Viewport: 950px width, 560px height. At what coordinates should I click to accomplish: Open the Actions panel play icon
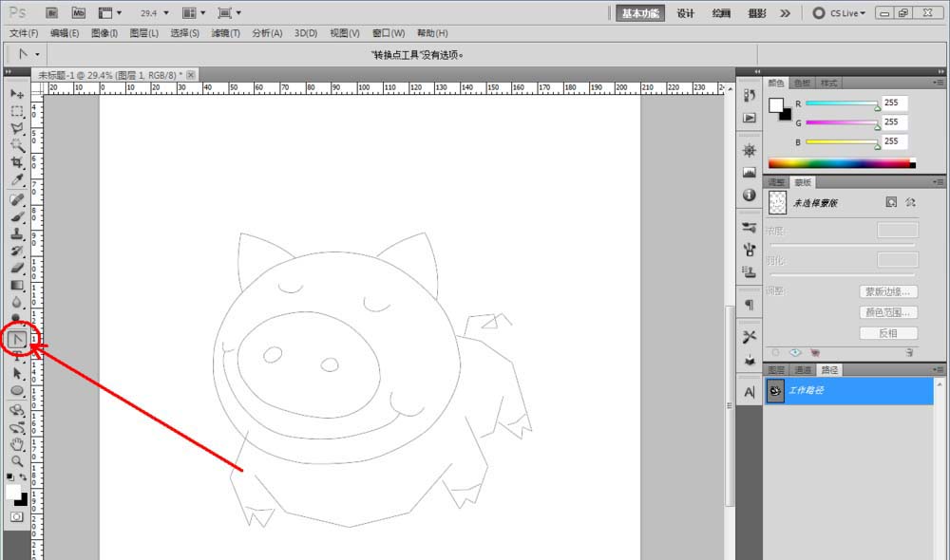click(750, 118)
